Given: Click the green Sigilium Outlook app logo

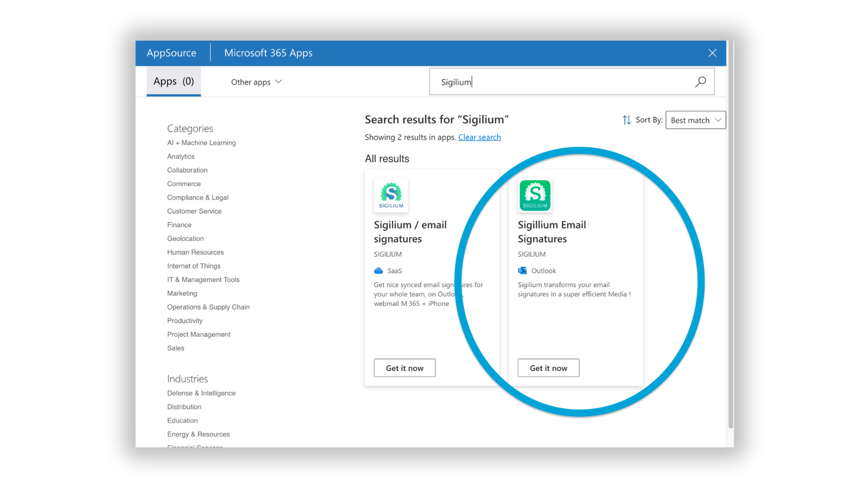Looking at the screenshot, I should [535, 195].
